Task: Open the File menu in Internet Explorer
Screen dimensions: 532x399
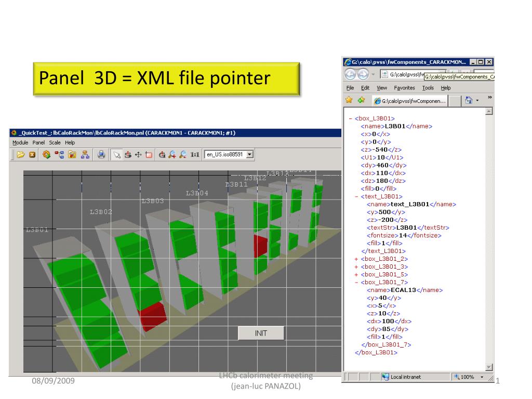Action: [x=350, y=88]
